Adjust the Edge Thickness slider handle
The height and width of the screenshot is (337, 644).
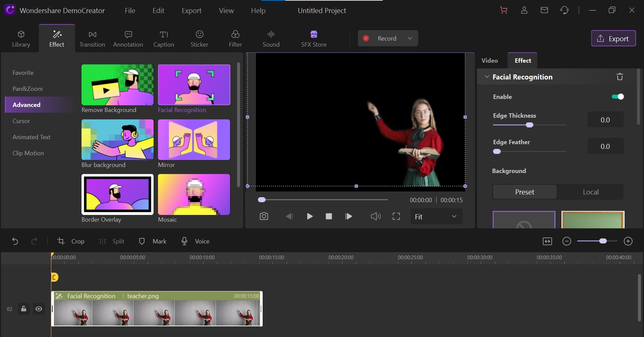point(530,125)
